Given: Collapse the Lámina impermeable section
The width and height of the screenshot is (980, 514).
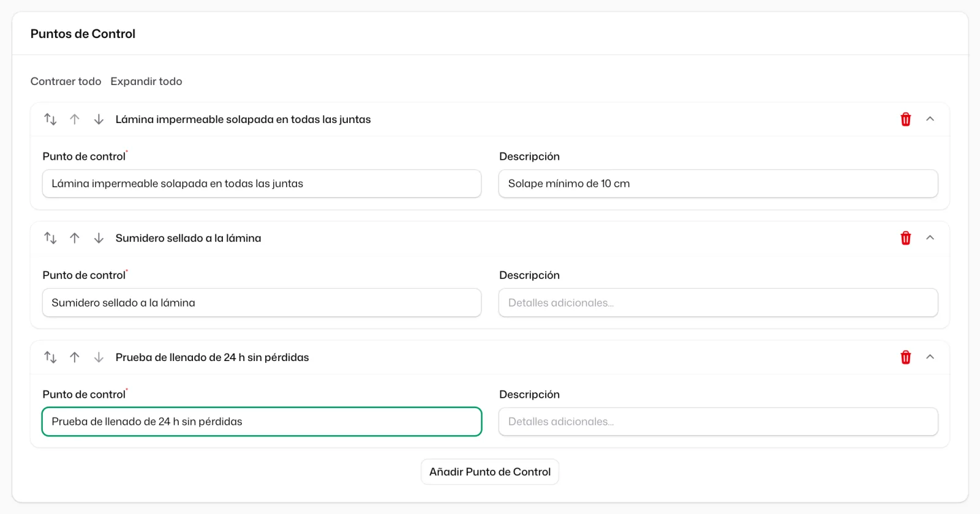Looking at the screenshot, I should (x=930, y=119).
